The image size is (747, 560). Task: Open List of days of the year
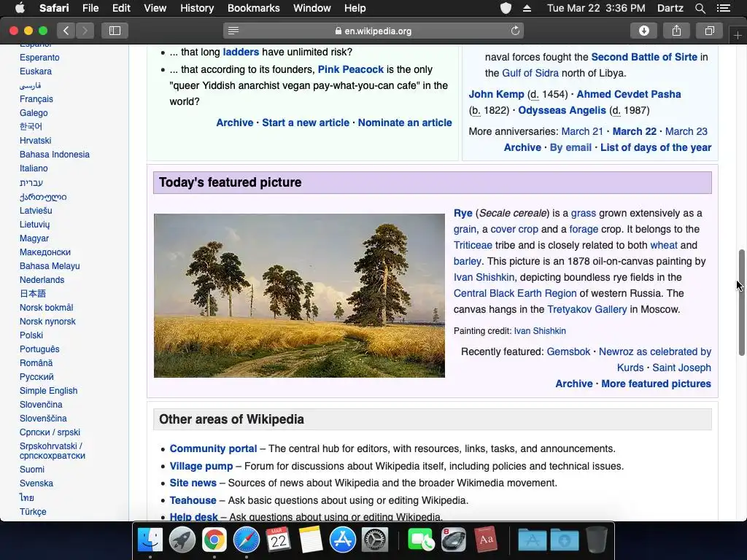point(656,147)
